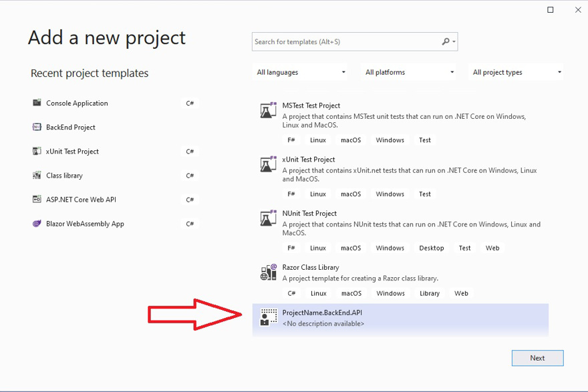Click the Web tag under Razor Class Library
Screen dimensions: 588x392
coord(461,293)
